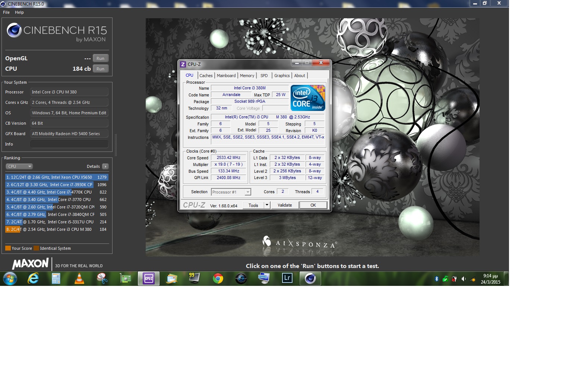Select ranking entry Core i5-3317U

(57, 222)
